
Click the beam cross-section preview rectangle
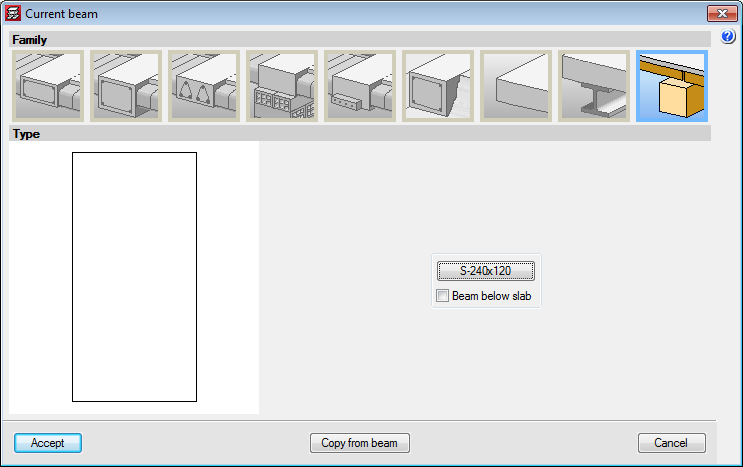coord(134,277)
